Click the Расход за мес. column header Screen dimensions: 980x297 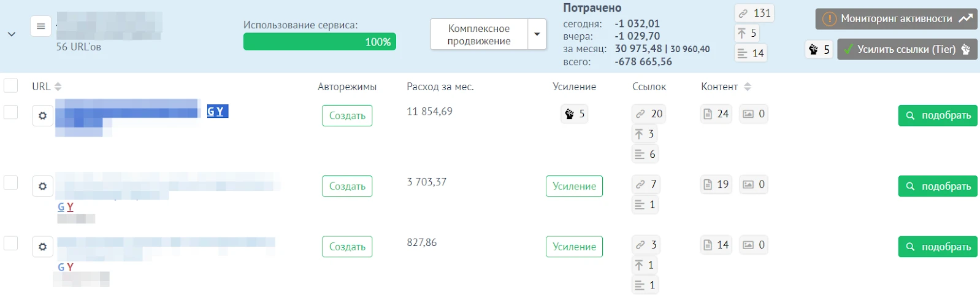440,87
